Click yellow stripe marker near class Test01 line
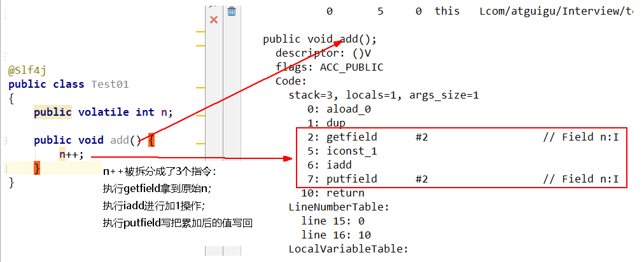Viewport: 644px width, 262px height. (200, 88)
